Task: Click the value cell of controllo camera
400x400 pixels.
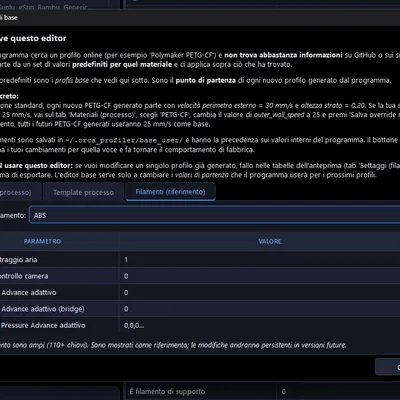Action: click(259, 276)
